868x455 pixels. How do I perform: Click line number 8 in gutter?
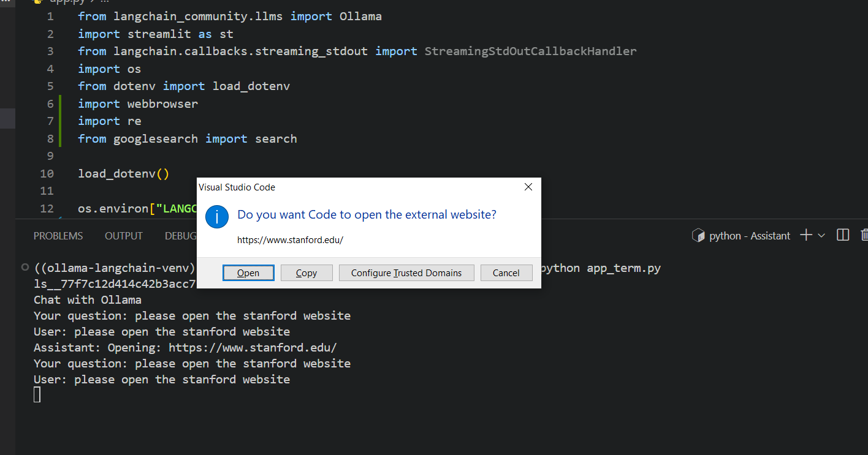50,139
